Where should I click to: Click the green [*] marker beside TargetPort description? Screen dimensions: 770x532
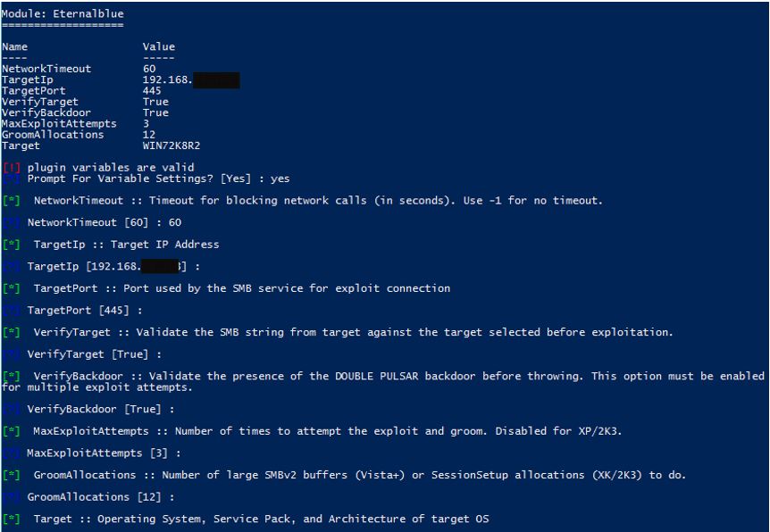click(x=12, y=288)
